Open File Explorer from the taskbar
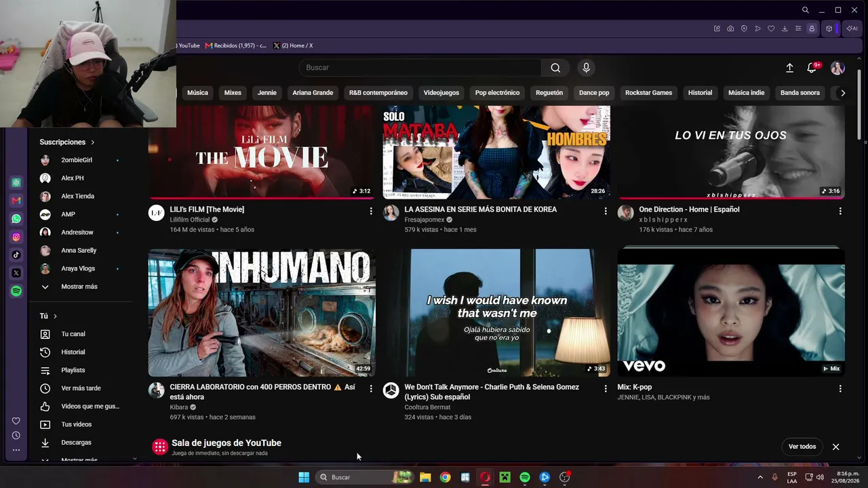868x488 pixels. tap(425, 477)
